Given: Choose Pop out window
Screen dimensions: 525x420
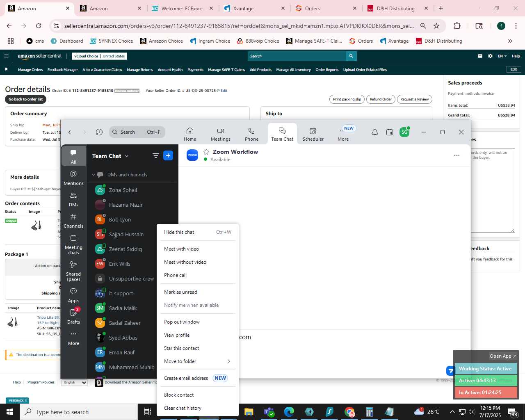Looking at the screenshot, I should [x=197, y=322].
